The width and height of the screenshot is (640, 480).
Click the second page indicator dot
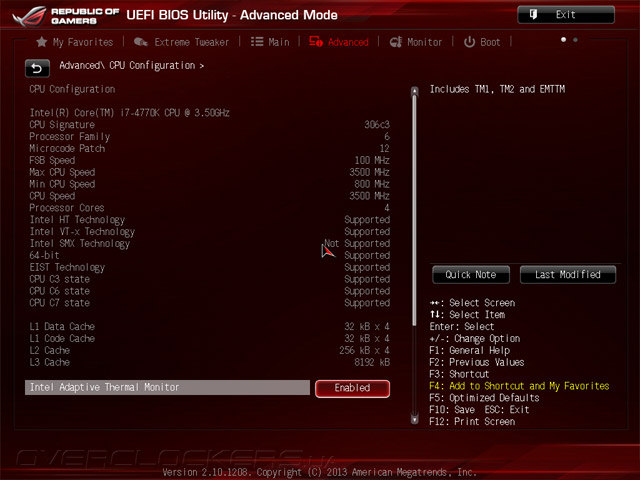pyautogui.click(x=575, y=40)
